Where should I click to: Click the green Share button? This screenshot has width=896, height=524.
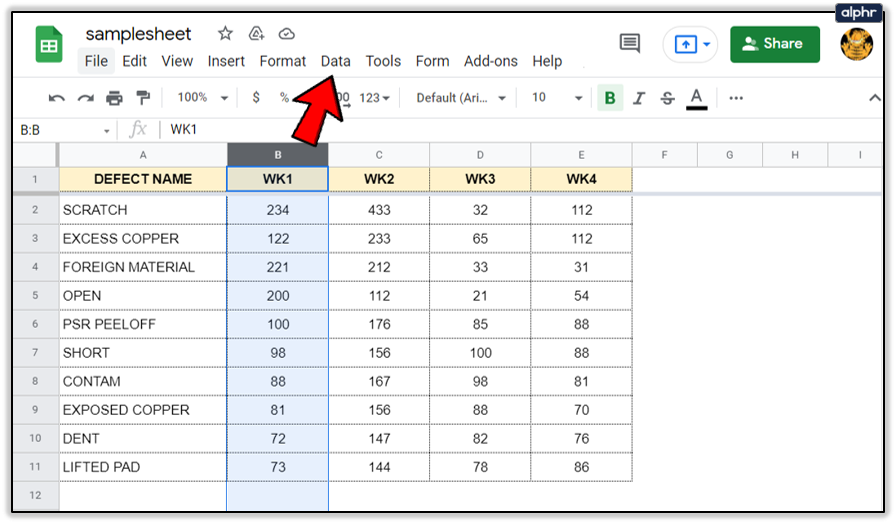774,44
